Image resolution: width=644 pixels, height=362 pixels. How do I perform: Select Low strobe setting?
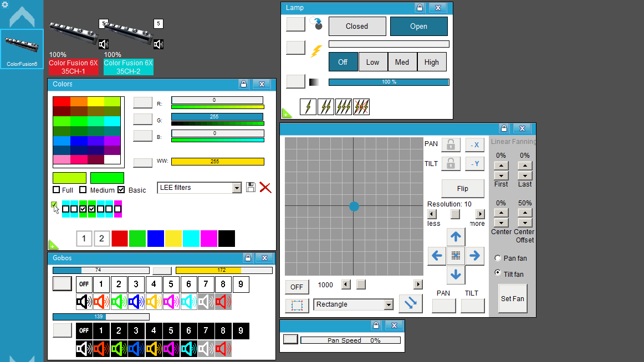(372, 63)
